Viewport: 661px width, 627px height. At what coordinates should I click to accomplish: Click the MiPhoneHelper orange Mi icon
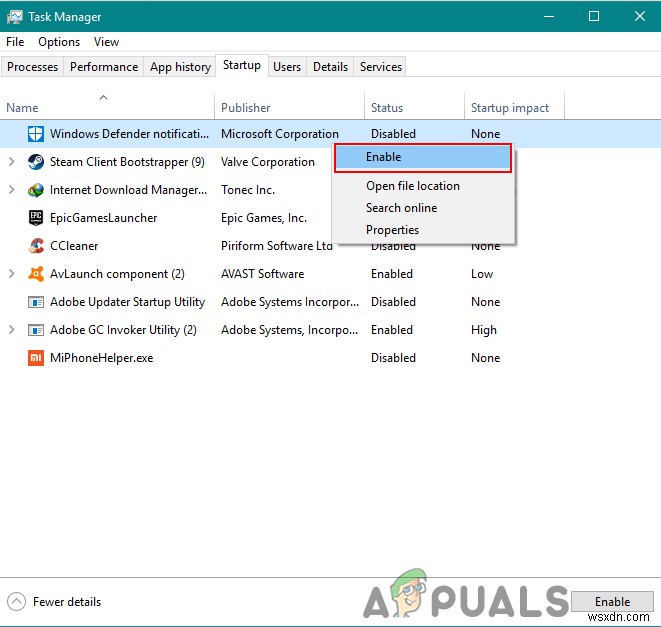36,358
